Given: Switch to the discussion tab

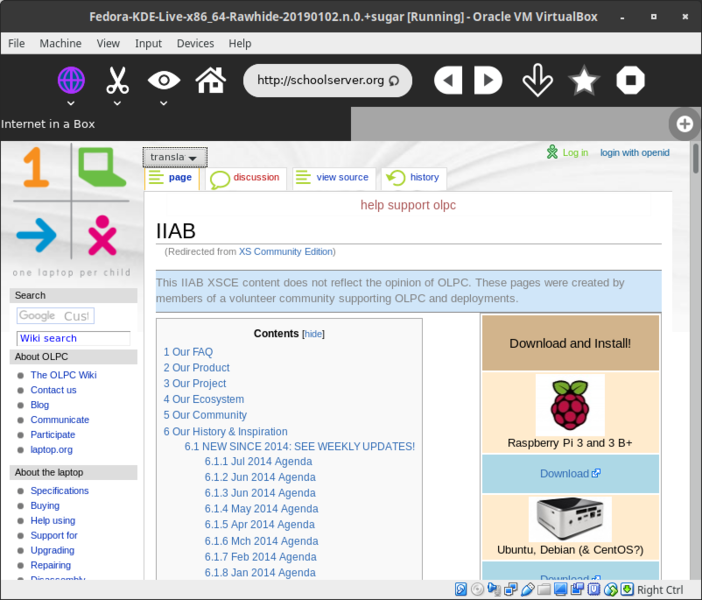Looking at the screenshot, I should (x=256, y=178).
